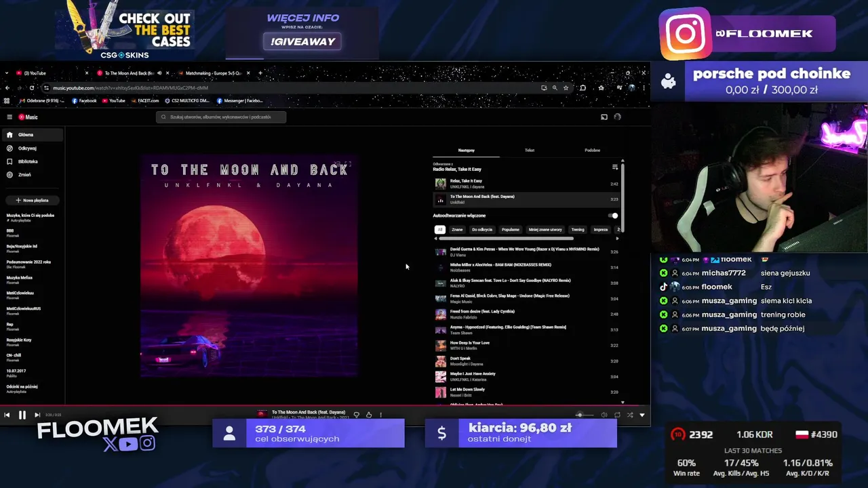Switch to the Tekst lyrics tab
The width and height of the screenshot is (868, 488).
click(530, 150)
